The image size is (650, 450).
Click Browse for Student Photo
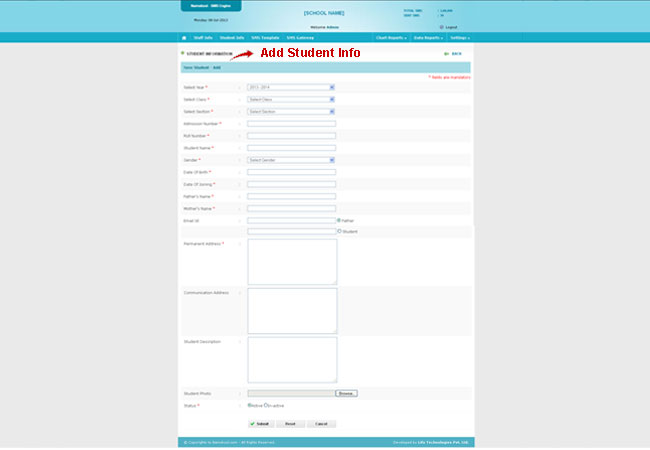346,393
